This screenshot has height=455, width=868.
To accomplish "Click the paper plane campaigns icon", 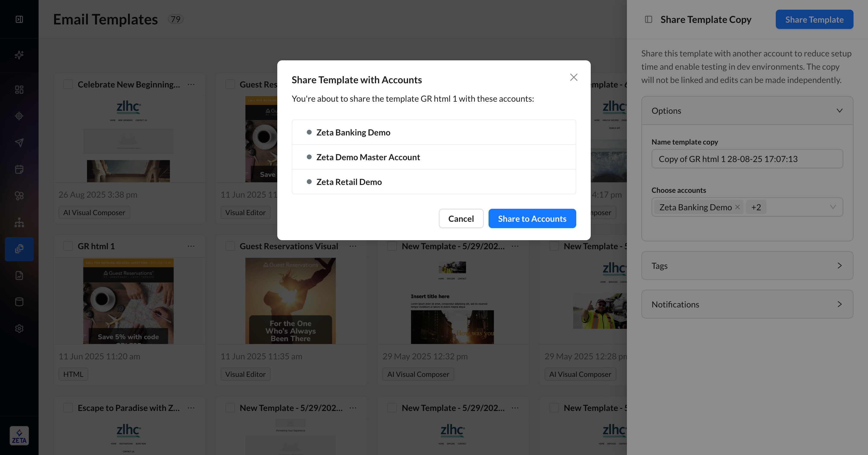I will pyautogui.click(x=19, y=142).
